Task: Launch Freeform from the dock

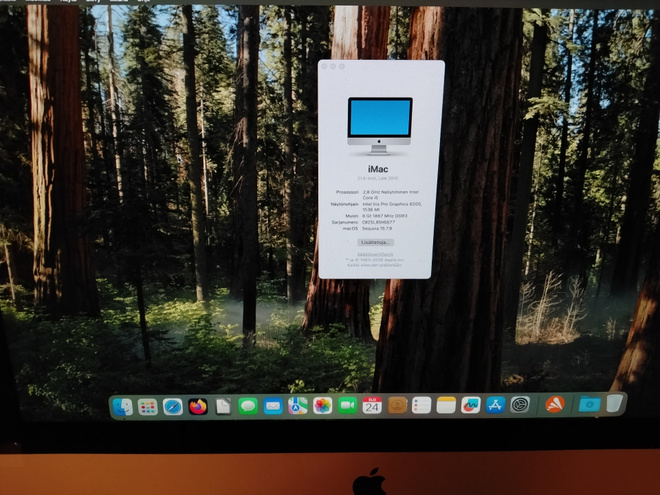Action: pyautogui.click(x=471, y=405)
